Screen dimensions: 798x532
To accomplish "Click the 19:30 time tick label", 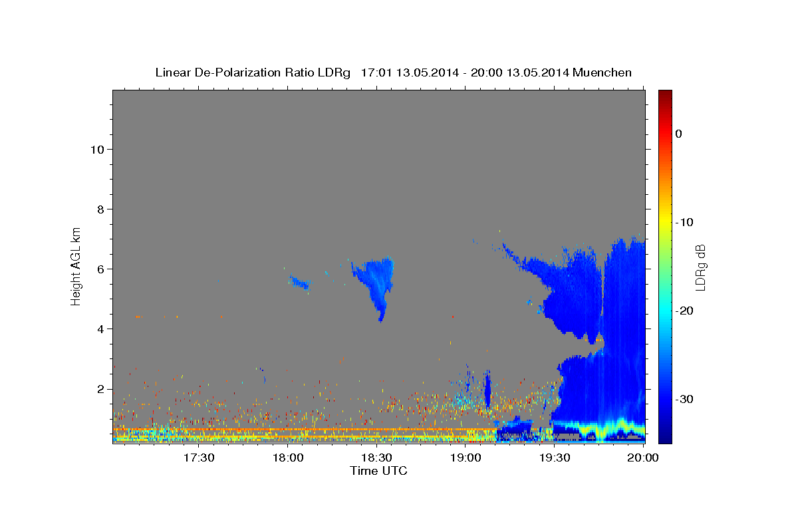I will [x=554, y=458].
